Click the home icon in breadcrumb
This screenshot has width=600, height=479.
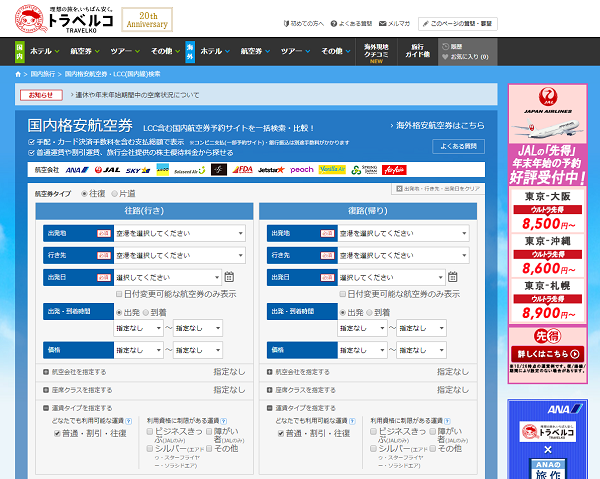[x=18, y=74]
